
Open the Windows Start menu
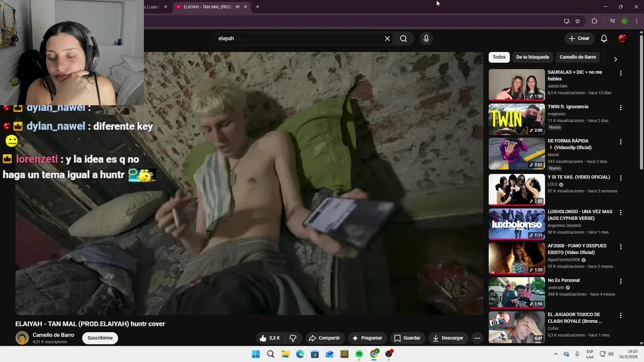(256, 354)
